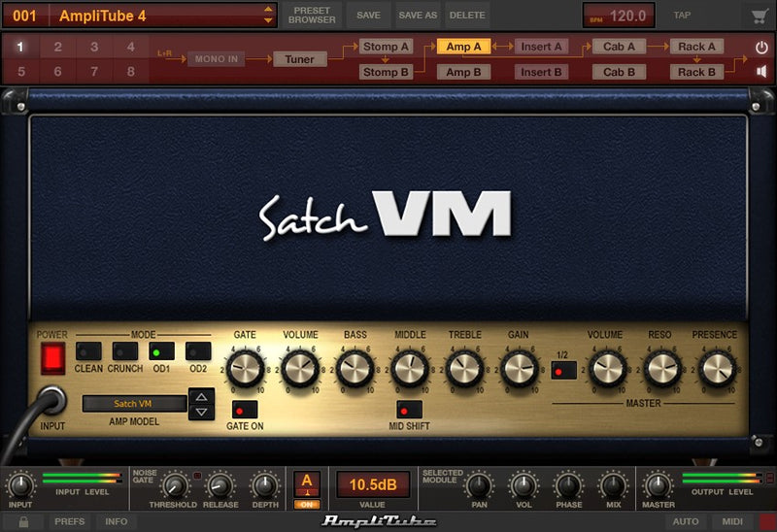Open the PREFS menu
The height and width of the screenshot is (532, 777).
[x=70, y=521]
